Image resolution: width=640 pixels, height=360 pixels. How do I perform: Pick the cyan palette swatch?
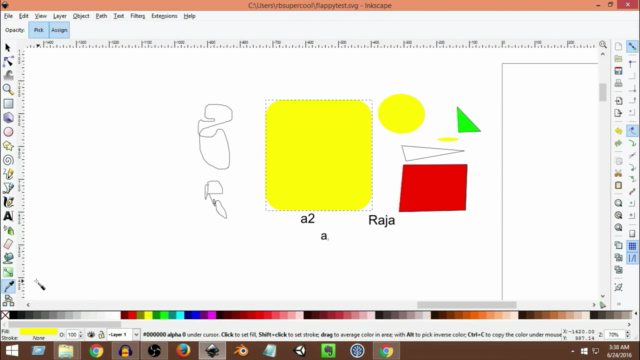[x=180, y=315]
